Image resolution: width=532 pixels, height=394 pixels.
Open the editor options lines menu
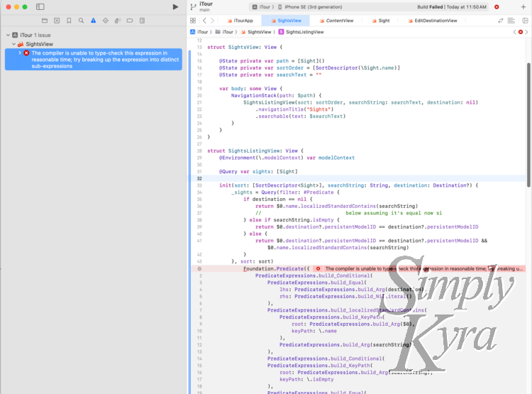pos(511,21)
